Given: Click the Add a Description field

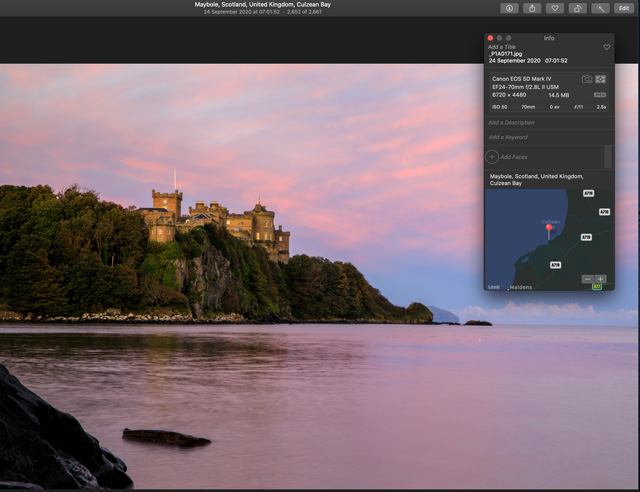Looking at the screenshot, I should (x=512, y=122).
